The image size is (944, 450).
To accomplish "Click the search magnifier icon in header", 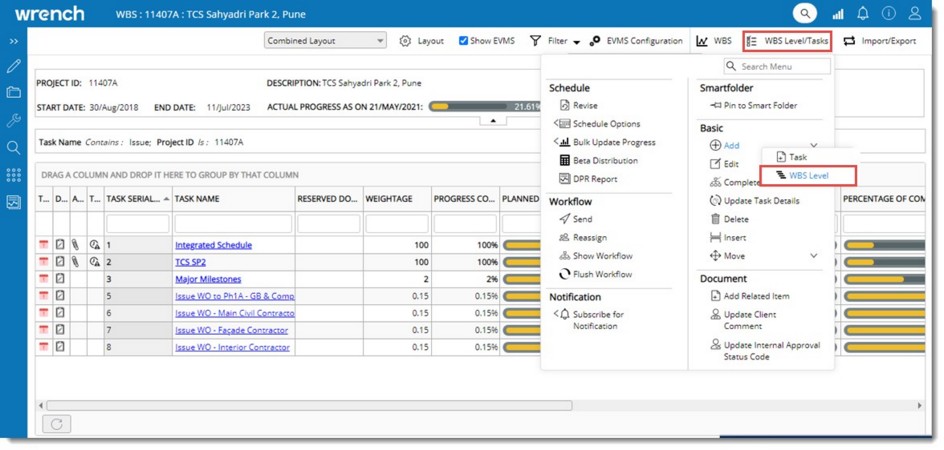I will [805, 13].
